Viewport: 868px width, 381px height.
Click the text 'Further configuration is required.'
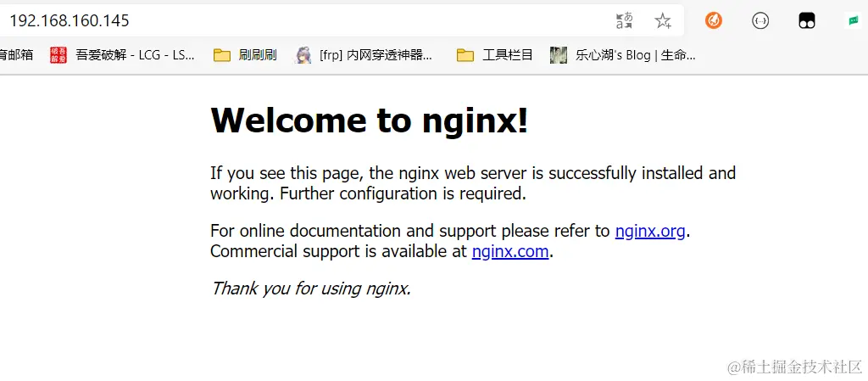[x=403, y=193]
